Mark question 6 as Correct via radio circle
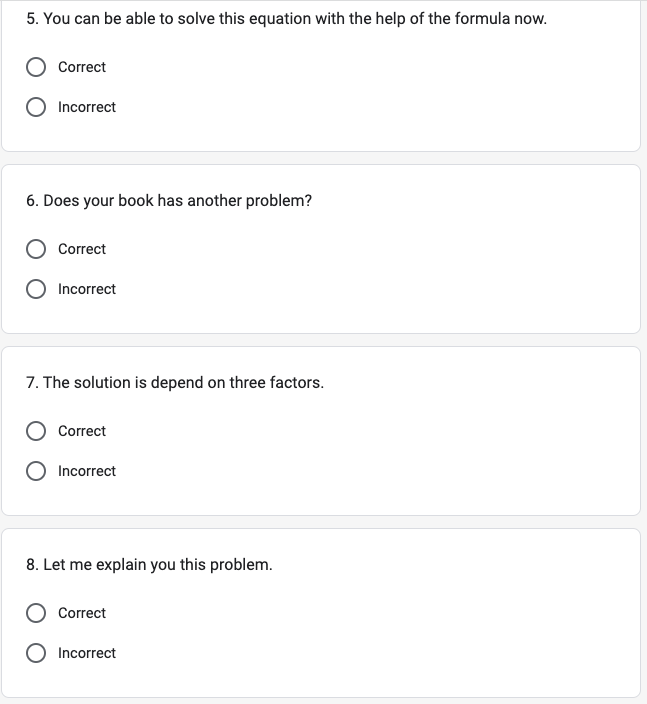The image size is (647, 704). 36,249
